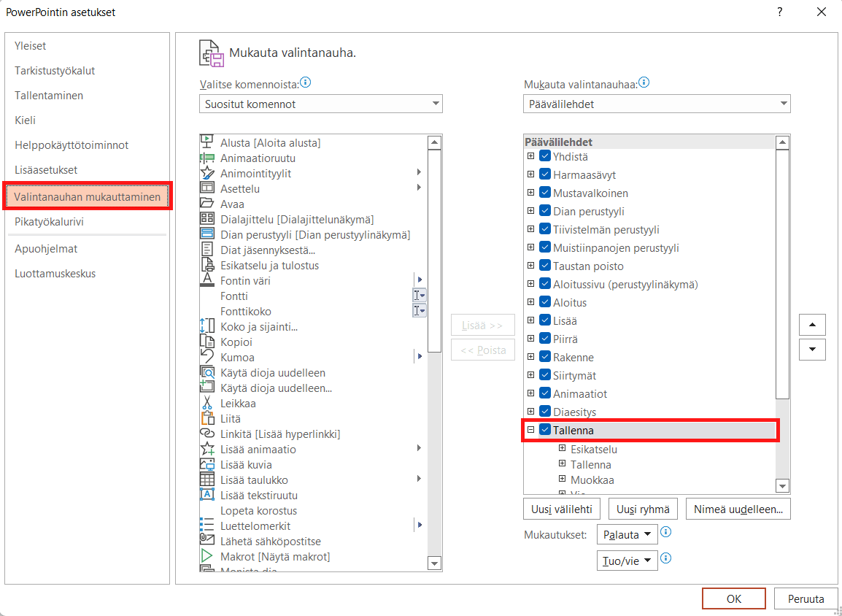The image size is (842, 616).
Task: Click the Fontin väri icon
Action: tap(207, 280)
